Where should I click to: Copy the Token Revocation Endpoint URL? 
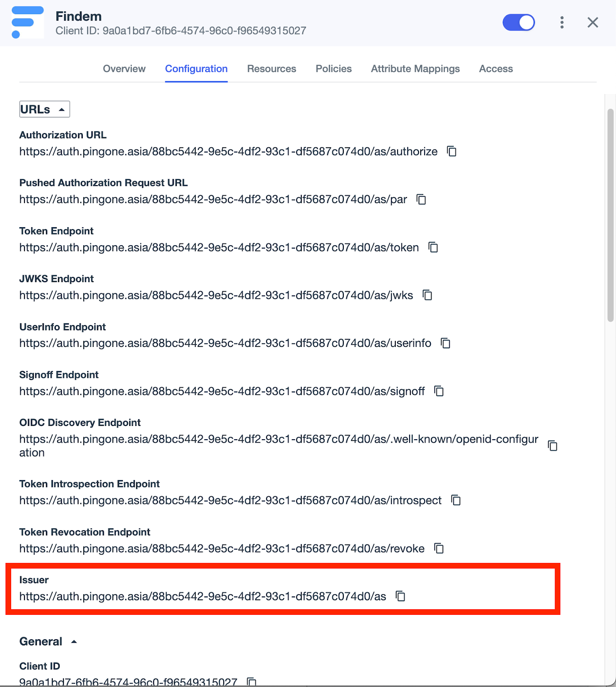(439, 548)
